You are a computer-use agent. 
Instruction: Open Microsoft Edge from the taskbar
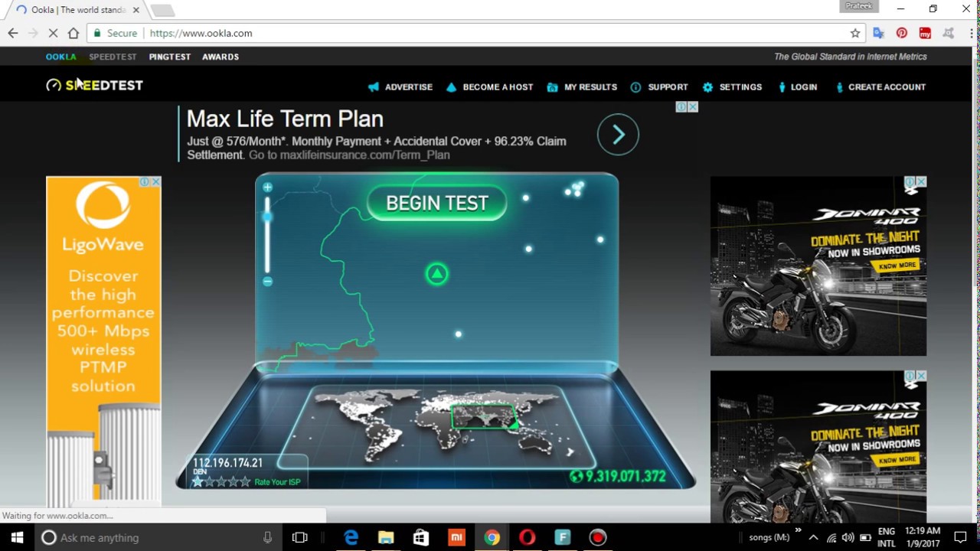(351, 537)
